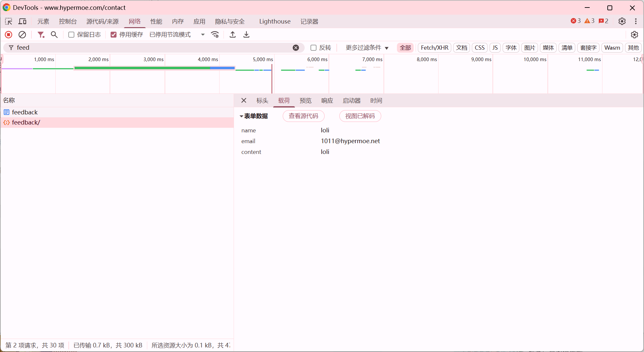Screen dimensions: 644x352
Task: Open the request Timing tab
Action: coord(376,101)
